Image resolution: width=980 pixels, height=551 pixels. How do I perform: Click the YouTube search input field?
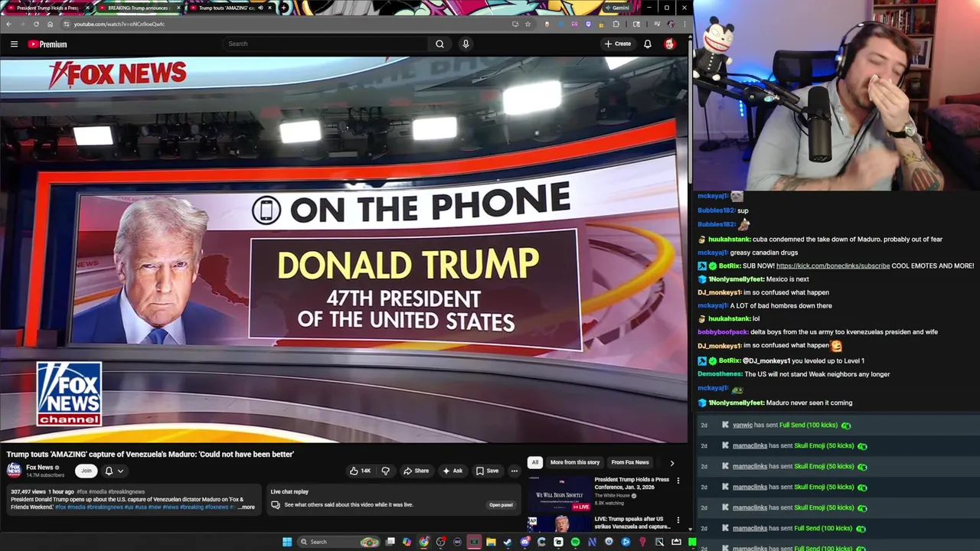(326, 44)
